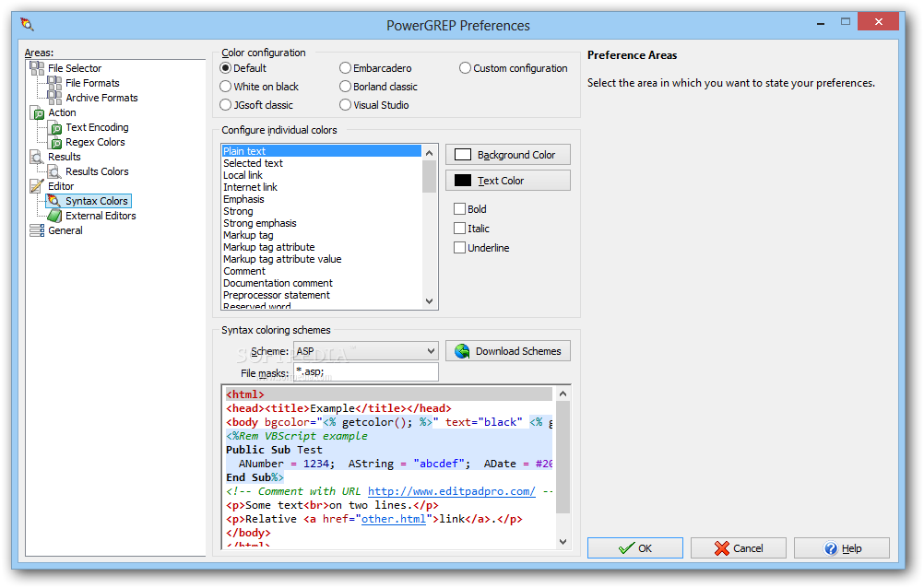Screen dimensions: 924x588
Task: Click the Regex Colors tree icon
Action: [54, 142]
